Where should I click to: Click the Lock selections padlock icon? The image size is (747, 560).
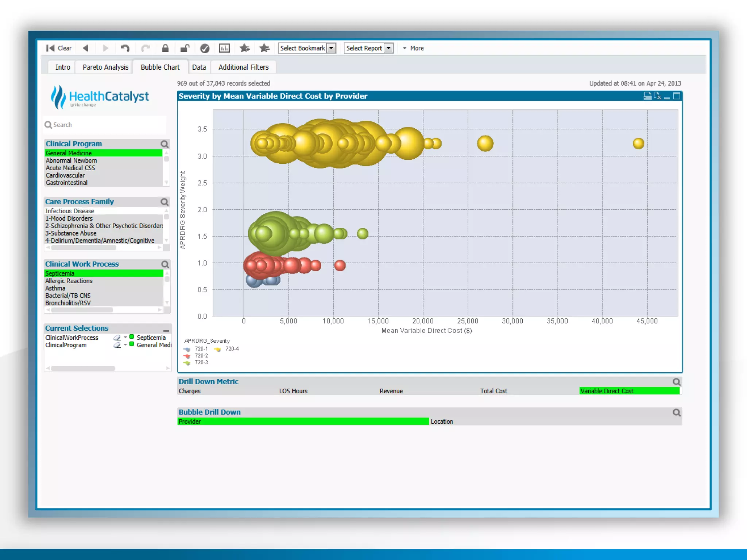click(165, 48)
